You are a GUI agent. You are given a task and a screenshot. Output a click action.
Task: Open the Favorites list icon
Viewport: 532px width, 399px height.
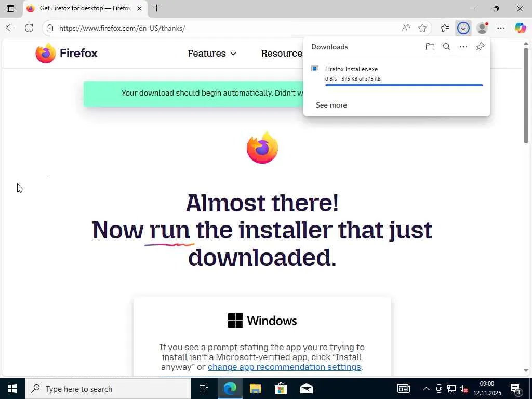pyautogui.click(x=445, y=28)
